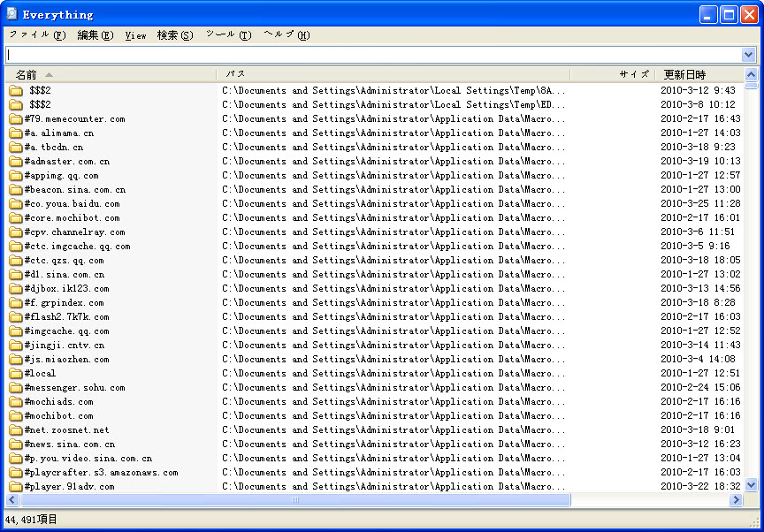Click the サイズ column header

612,75
